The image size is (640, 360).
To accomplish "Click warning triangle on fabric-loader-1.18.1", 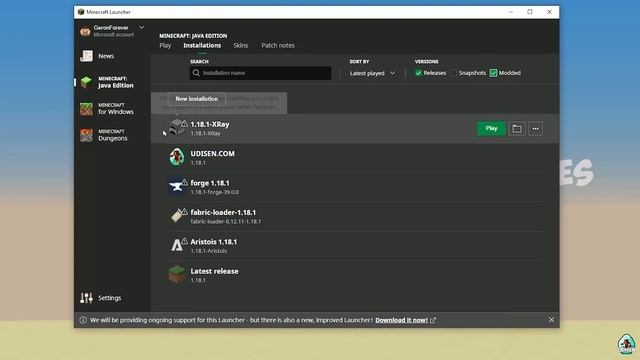I will click(184, 211).
